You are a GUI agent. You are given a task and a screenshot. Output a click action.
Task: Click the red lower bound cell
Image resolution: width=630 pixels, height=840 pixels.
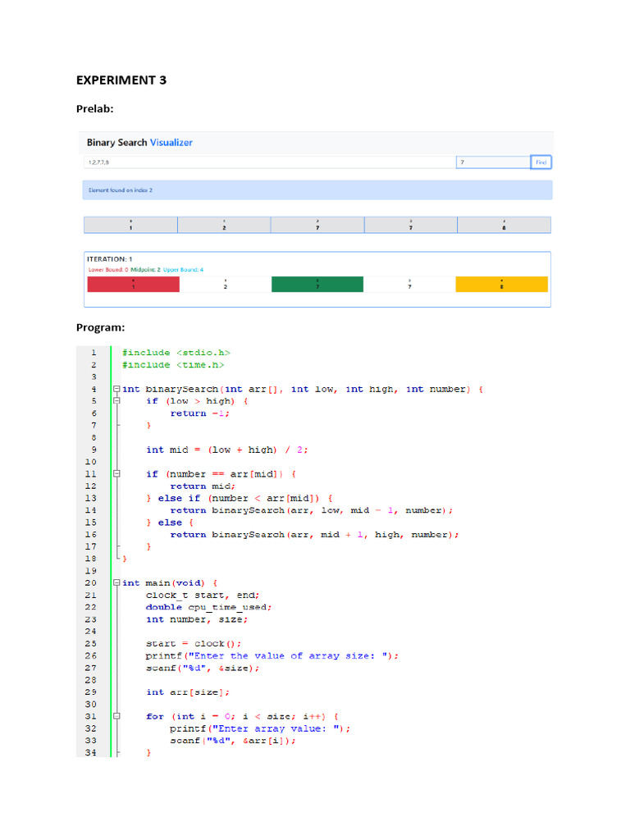pyautogui.click(x=133, y=285)
